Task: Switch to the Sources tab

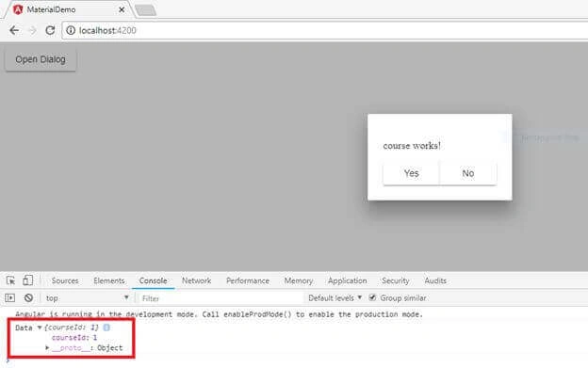Action: point(65,280)
